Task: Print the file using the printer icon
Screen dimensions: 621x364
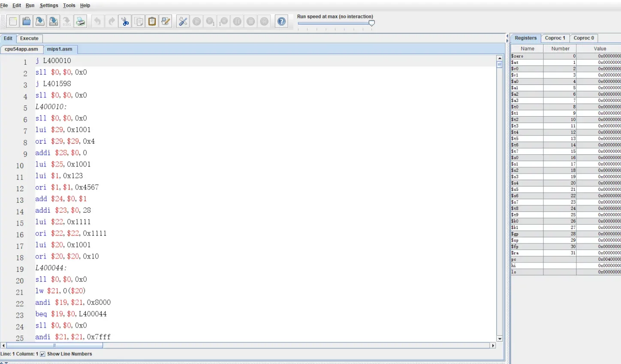Action: click(x=81, y=21)
